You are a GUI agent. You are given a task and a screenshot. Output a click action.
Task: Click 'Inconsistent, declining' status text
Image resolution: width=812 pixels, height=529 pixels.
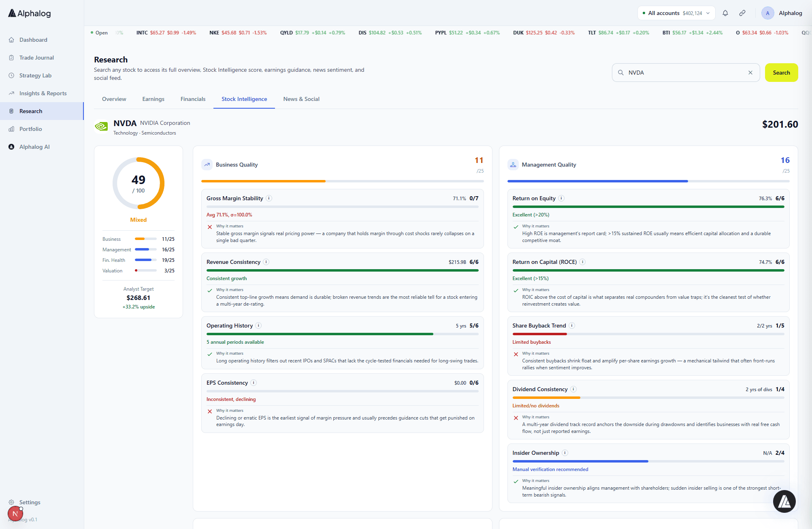[x=231, y=399]
